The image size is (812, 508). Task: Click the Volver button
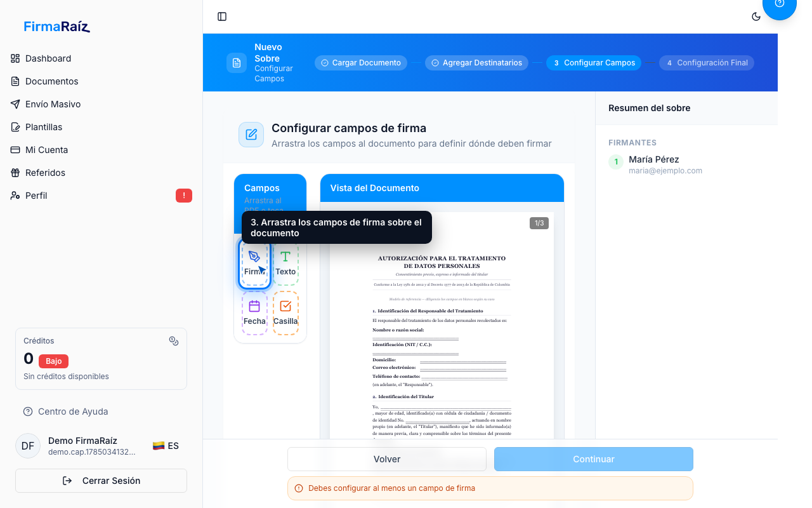[x=387, y=459]
